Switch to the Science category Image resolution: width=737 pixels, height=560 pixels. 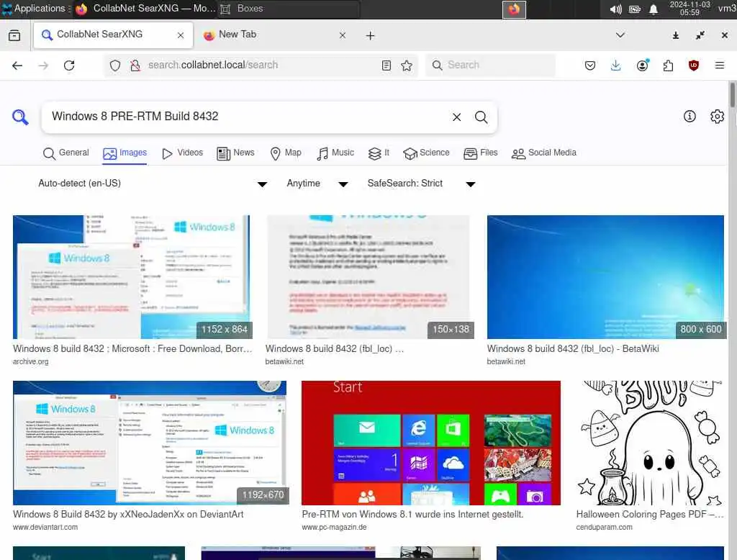[426, 153]
